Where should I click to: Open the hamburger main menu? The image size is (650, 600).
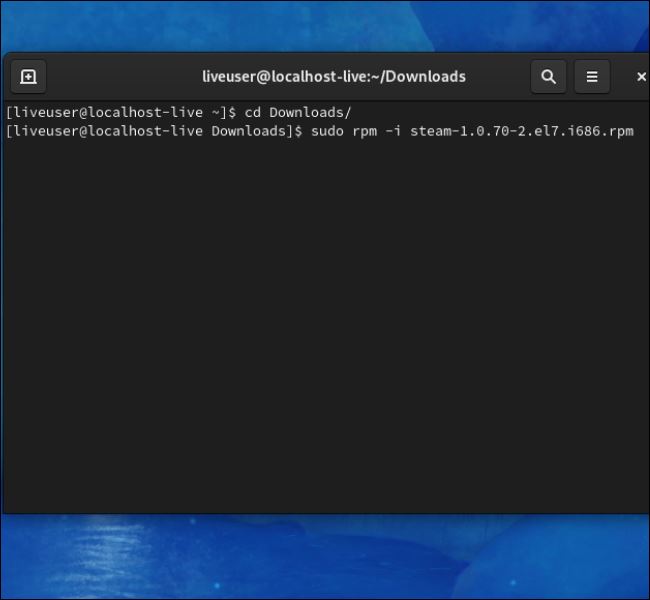tap(592, 77)
